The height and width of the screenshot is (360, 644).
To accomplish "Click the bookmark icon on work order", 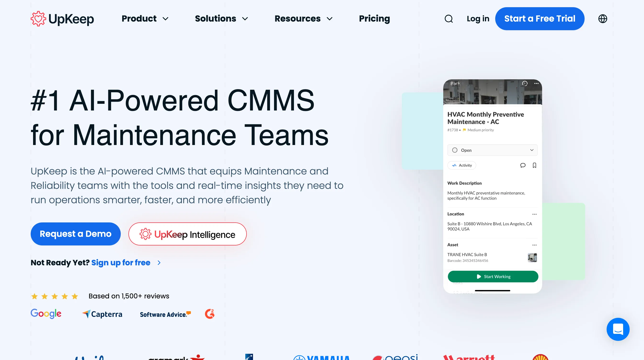I will point(535,165).
